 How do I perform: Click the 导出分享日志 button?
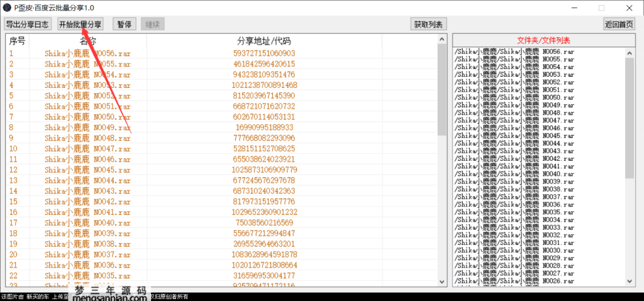point(28,25)
